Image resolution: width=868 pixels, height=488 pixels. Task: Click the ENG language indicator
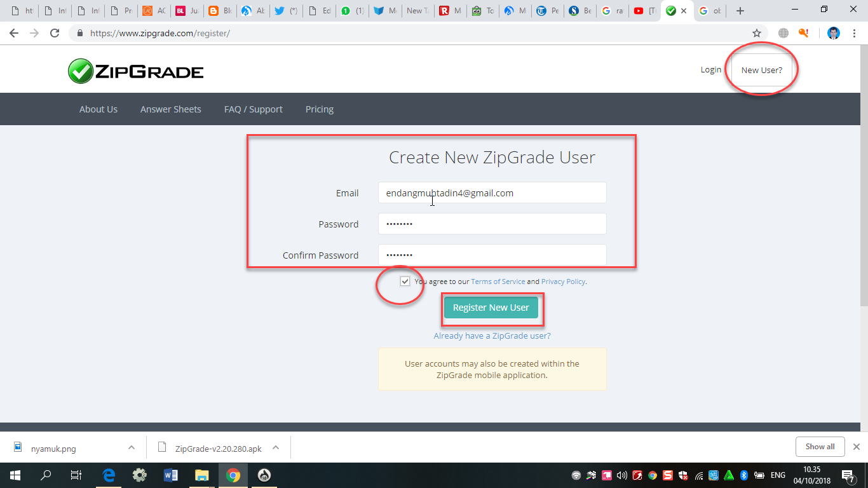pyautogui.click(x=778, y=475)
